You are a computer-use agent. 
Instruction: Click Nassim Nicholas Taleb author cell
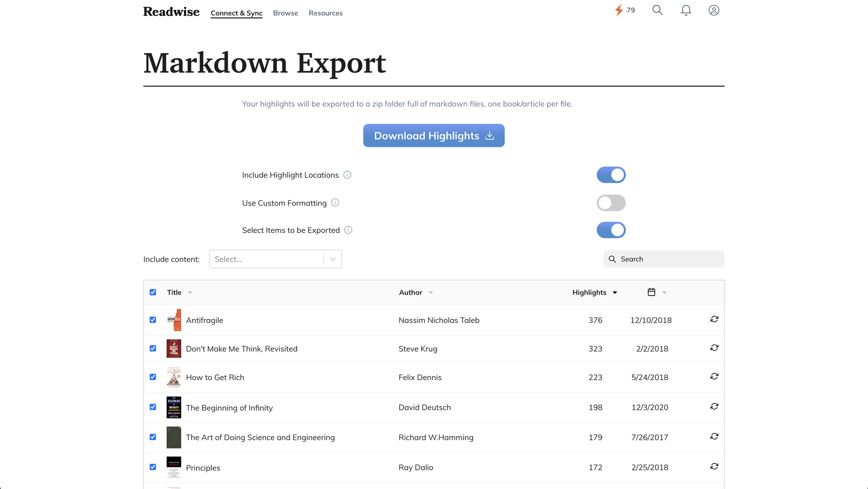click(x=439, y=320)
